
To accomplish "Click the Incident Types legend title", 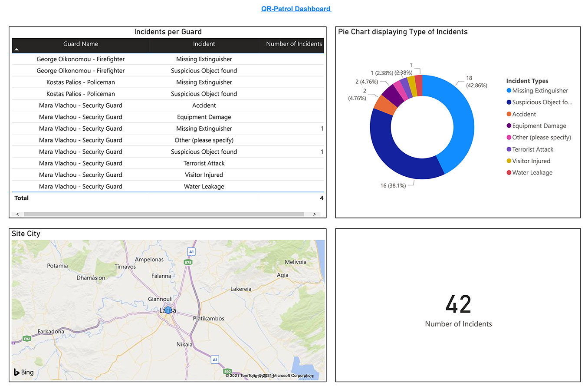I will [527, 81].
